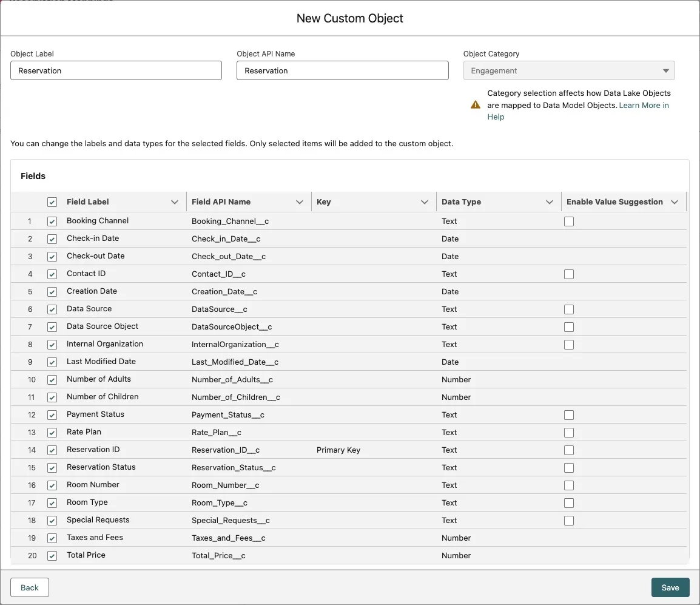Click the Save button
Viewport: 700px width, 605px height.
[670, 587]
